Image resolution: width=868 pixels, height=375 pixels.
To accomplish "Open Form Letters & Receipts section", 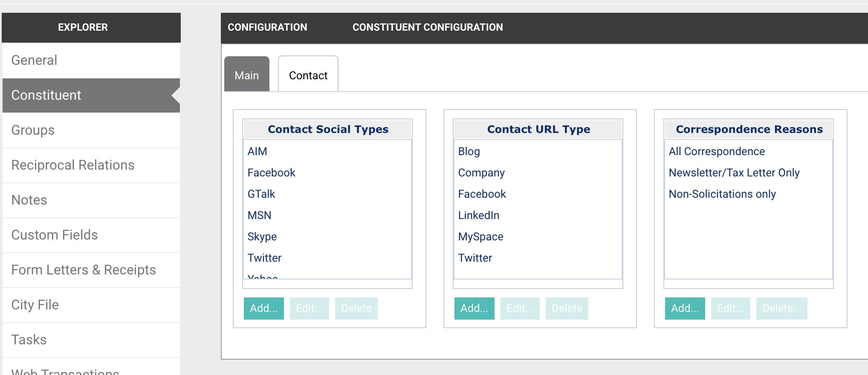I will tap(83, 270).
